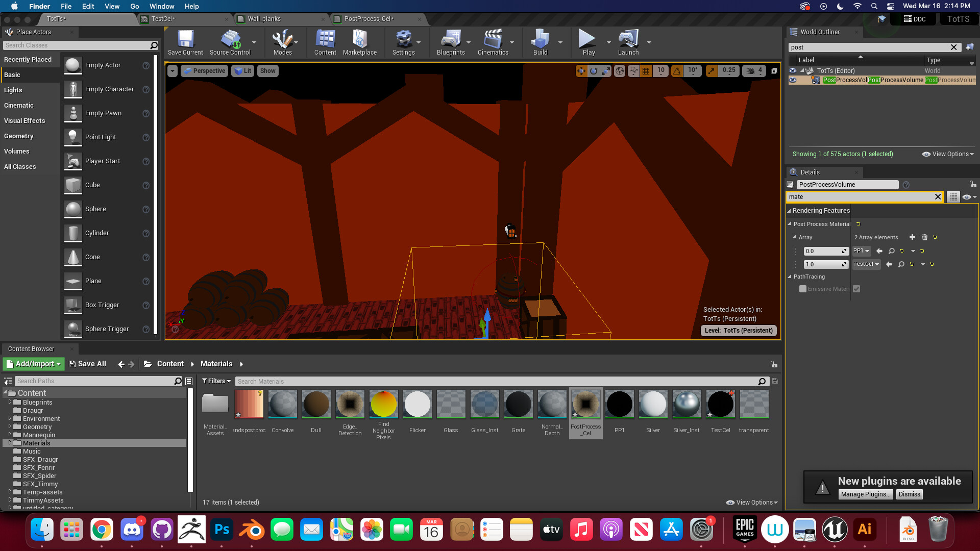Open the Marketplace from the toolbar
The width and height of the screenshot is (980, 551).
click(x=359, y=42)
